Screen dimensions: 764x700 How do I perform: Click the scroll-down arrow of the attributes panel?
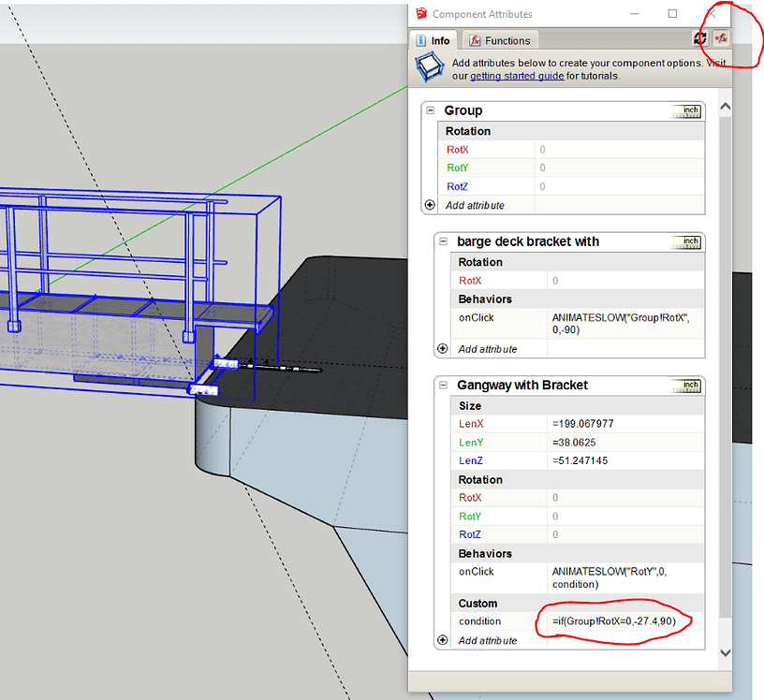point(726,652)
